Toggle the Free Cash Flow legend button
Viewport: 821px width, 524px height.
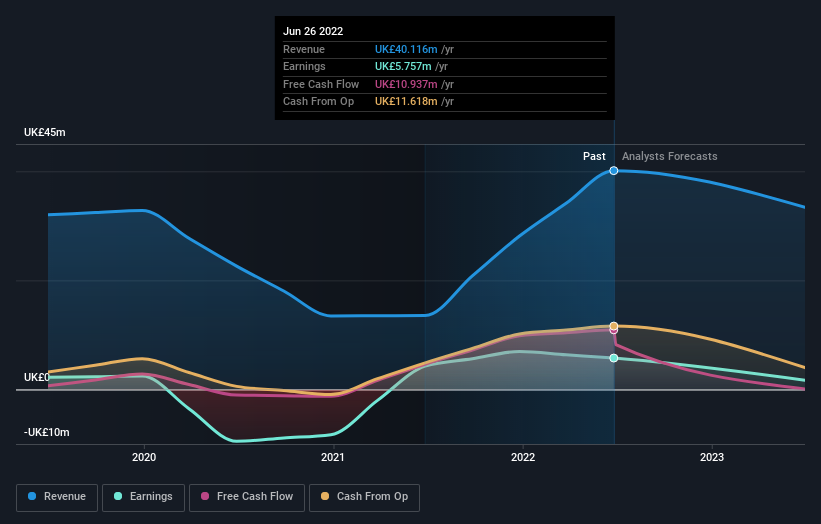coord(247,497)
